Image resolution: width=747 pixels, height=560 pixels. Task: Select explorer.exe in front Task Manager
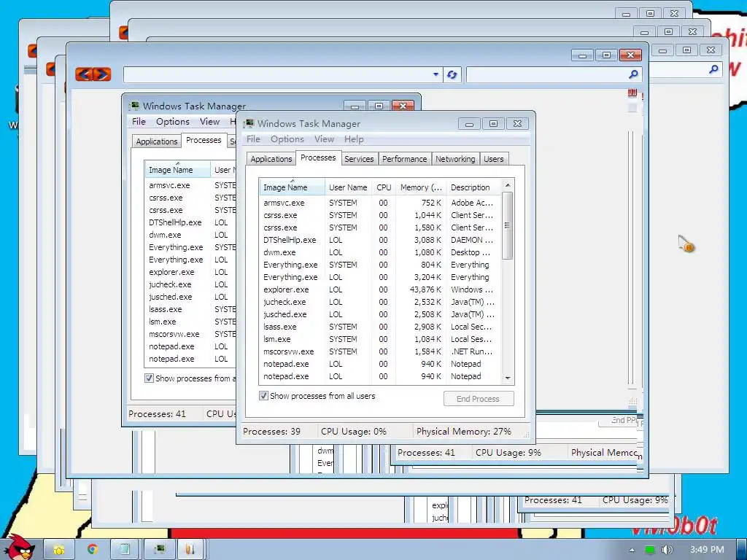[380, 289]
